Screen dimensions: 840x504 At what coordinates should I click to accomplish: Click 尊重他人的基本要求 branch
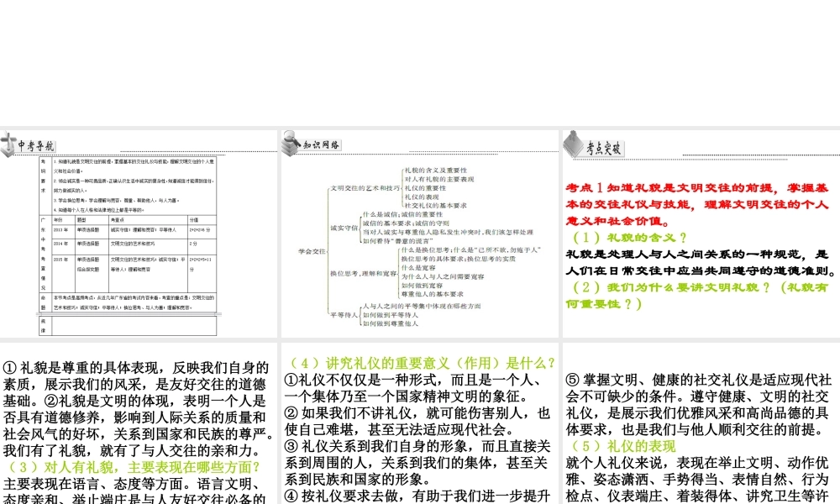pyautogui.click(x=433, y=294)
